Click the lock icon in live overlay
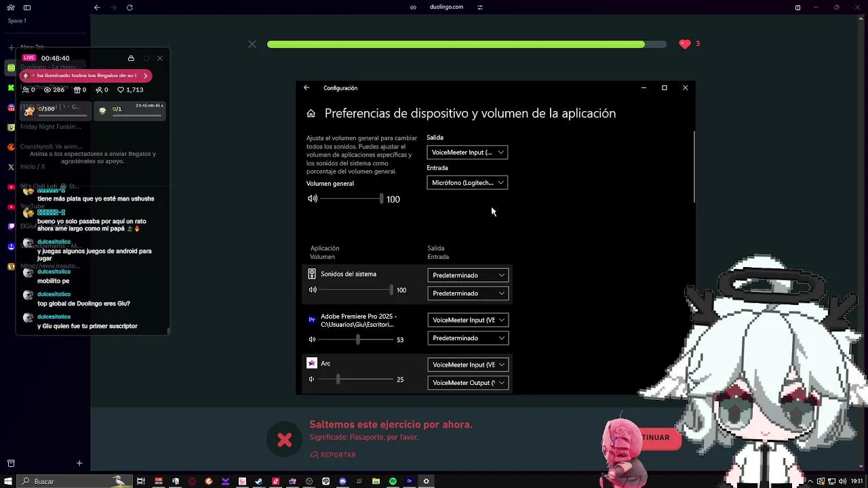868x488 pixels. [x=131, y=58]
